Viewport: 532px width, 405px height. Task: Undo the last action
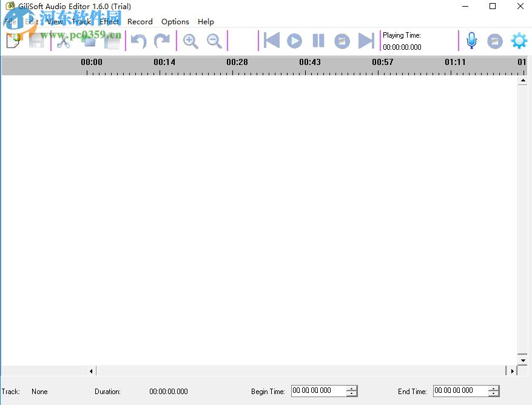138,41
